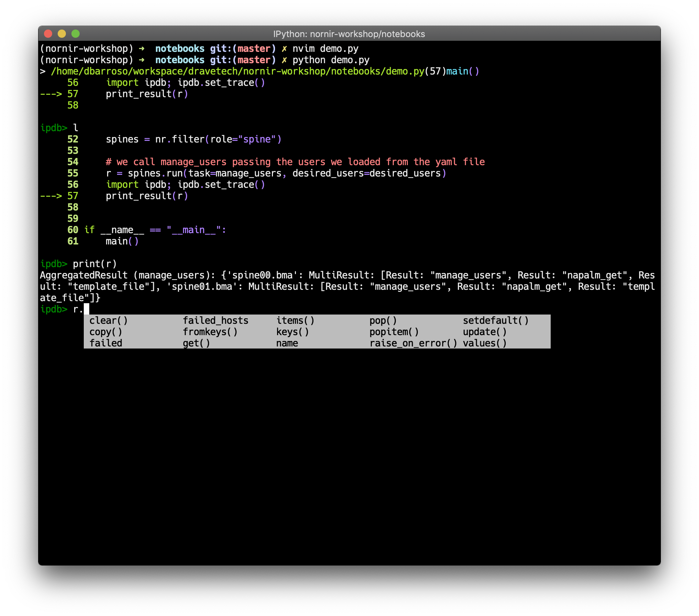699x616 pixels.
Task: Choose pop() completion suggestion
Action: tap(383, 320)
